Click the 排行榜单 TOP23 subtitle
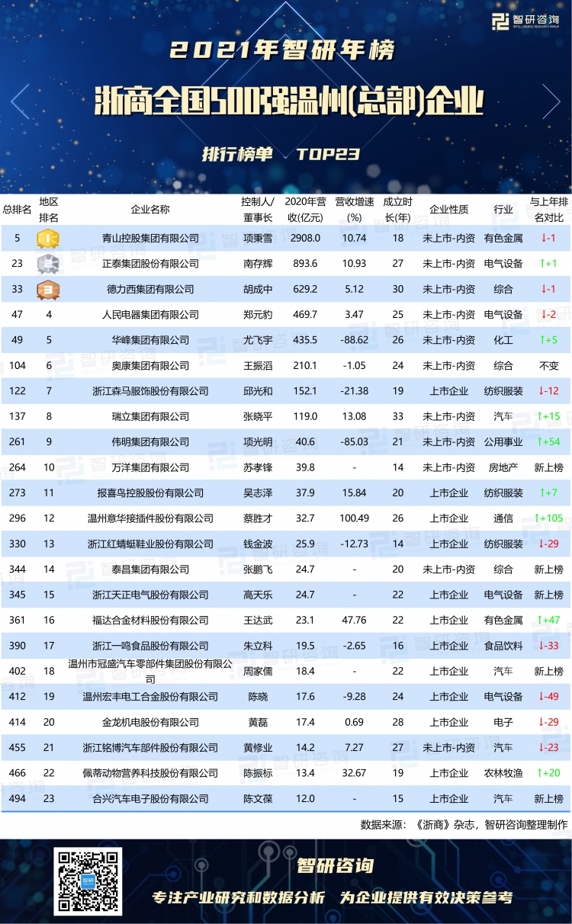 [x=280, y=154]
